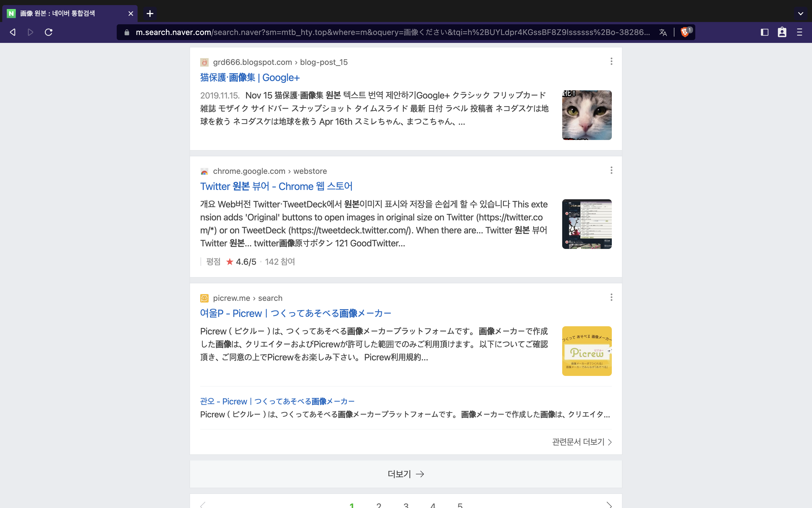Click the picrew.me › search URL
Screen dimensions: 812x508
248,298
